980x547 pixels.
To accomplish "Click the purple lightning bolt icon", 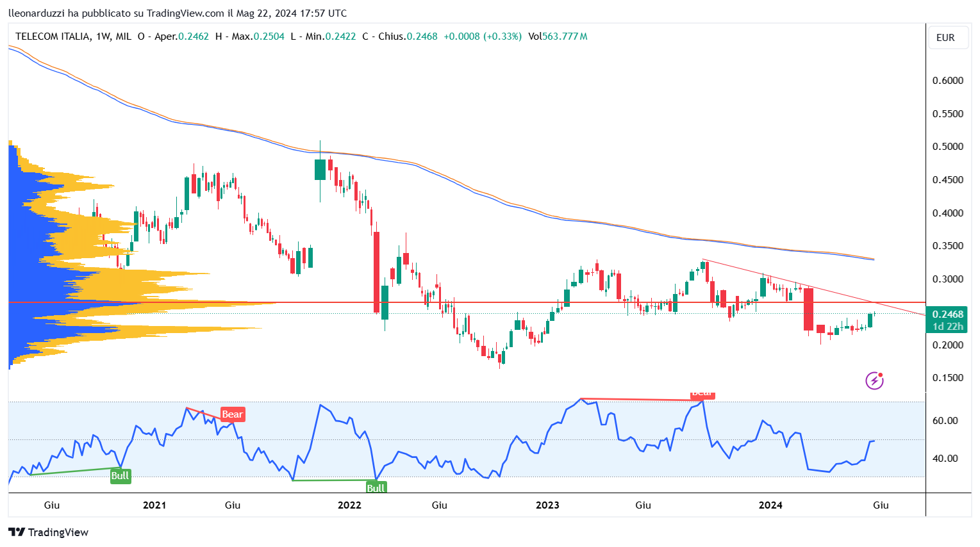I will [x=874, y=381].
